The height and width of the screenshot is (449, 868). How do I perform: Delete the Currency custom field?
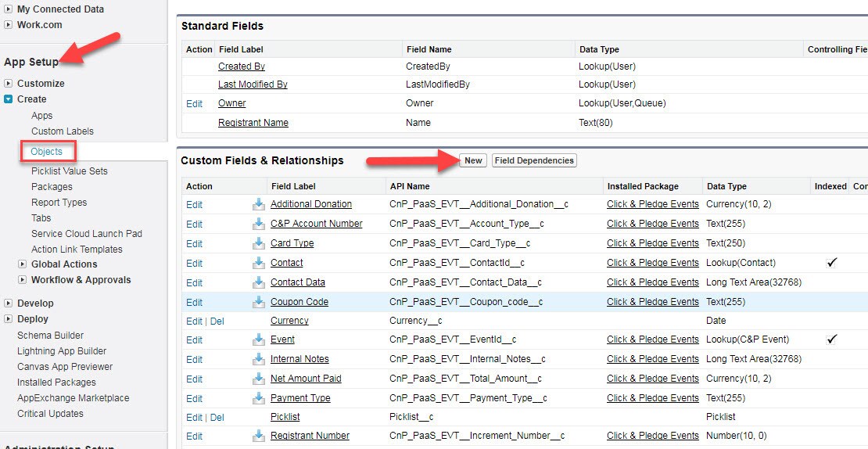point(217,321)
